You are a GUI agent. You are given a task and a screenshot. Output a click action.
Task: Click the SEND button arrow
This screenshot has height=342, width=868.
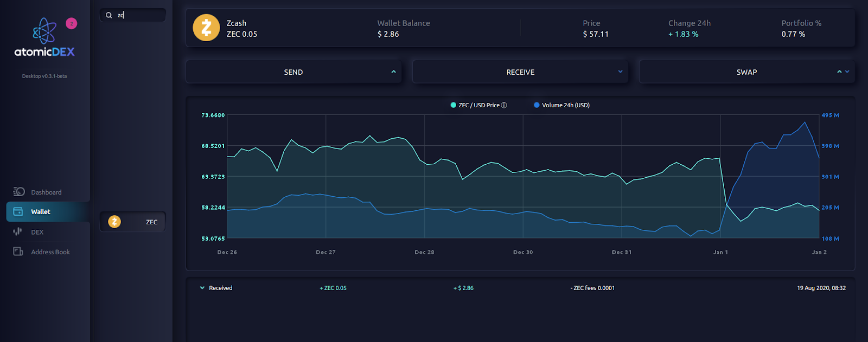[x=393, y=72]
